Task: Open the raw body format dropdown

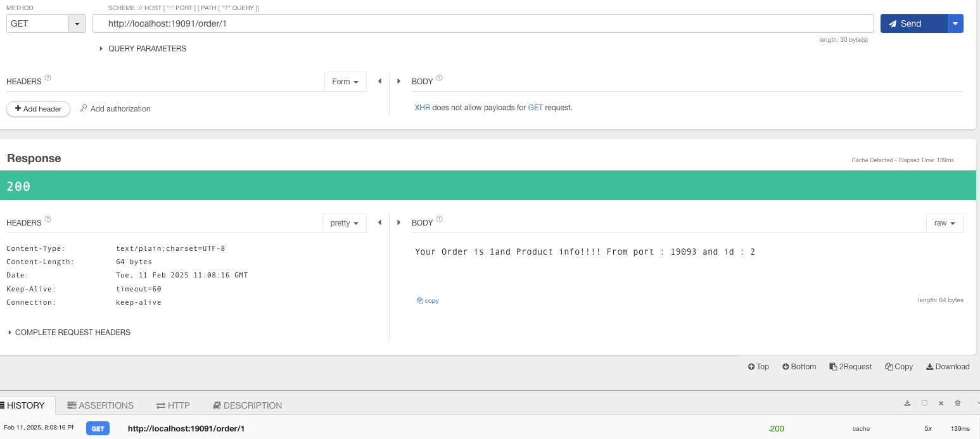Action: tap(945, 223)
